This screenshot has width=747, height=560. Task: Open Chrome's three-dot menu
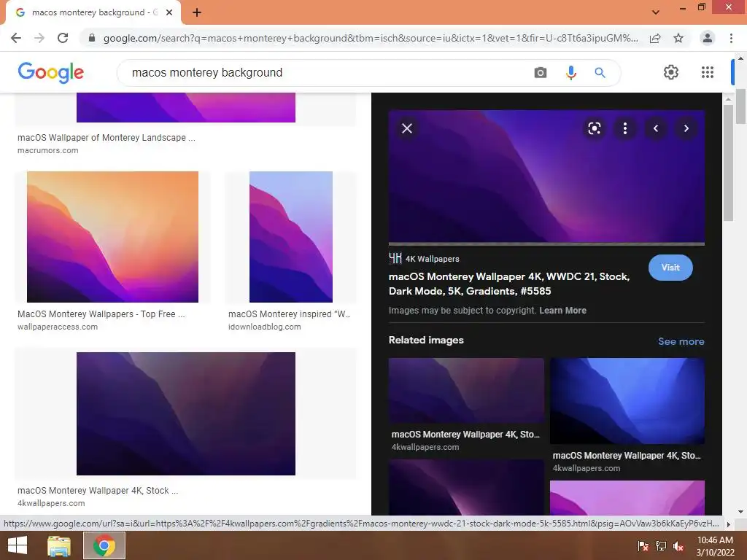pos(731,38)
